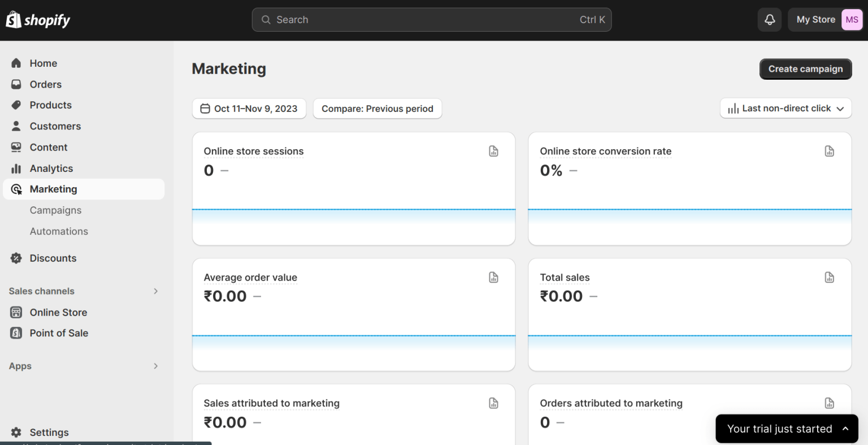Click the calendar icon next to date range
868x445 pixels.
coord(205,108)
